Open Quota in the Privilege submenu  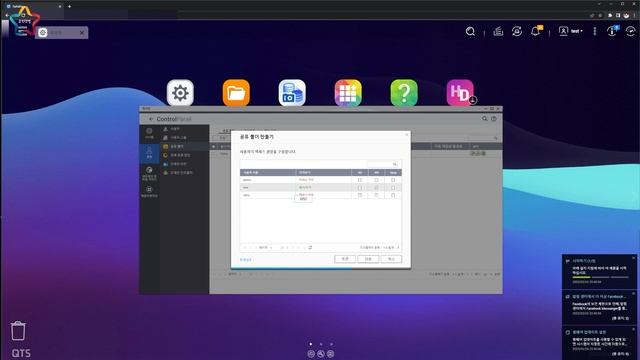184,155
